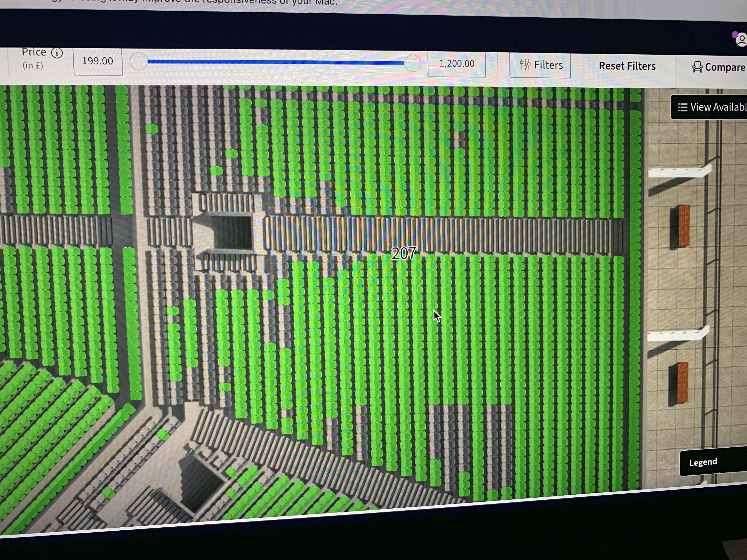Screen dimensions: 747x560
Task: Click the purple notification dot on profile
Action: tap(735, 34)
